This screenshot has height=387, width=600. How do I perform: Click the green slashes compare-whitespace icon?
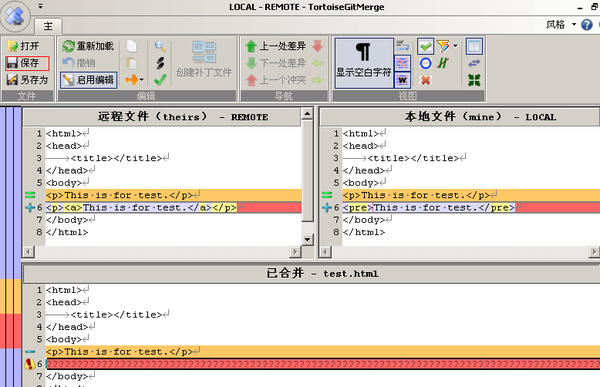(443, 63)
